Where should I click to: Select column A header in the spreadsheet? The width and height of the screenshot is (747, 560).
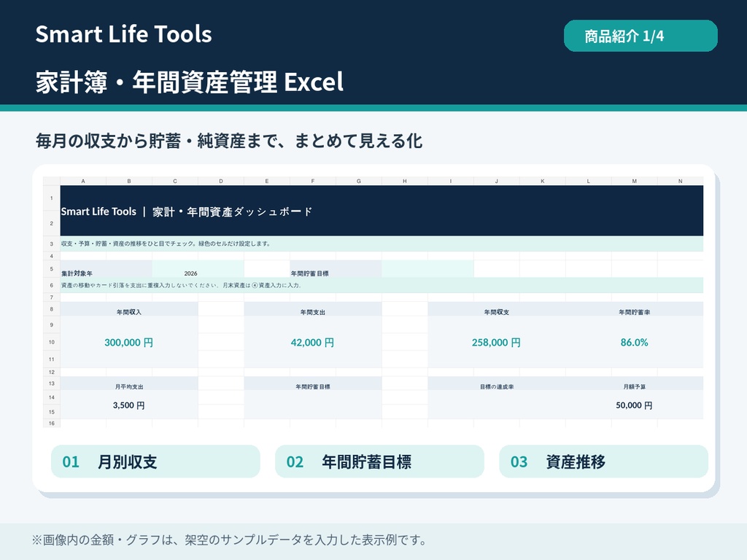pos(83,181)
